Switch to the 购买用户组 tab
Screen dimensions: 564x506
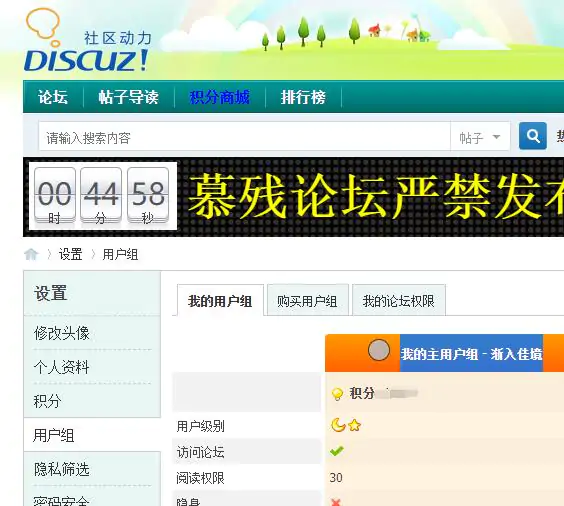308,300
